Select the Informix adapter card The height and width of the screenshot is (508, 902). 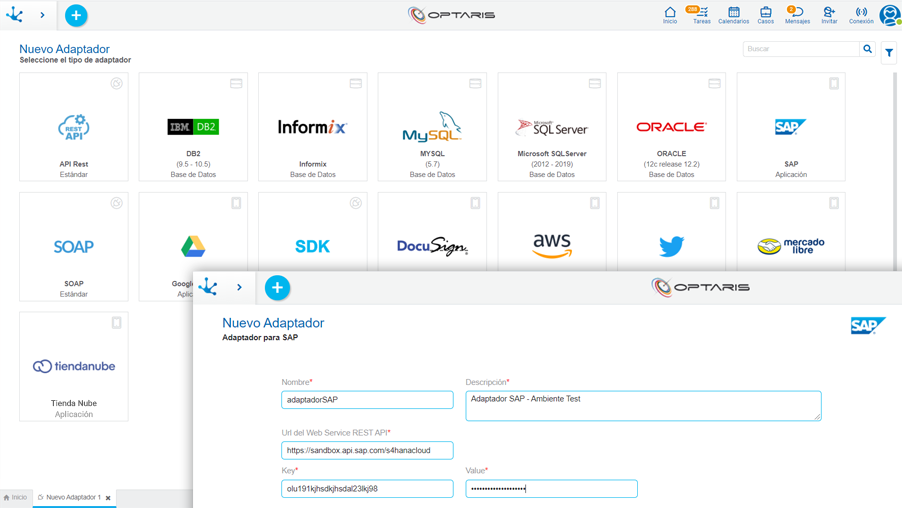[x=313, y=127]
